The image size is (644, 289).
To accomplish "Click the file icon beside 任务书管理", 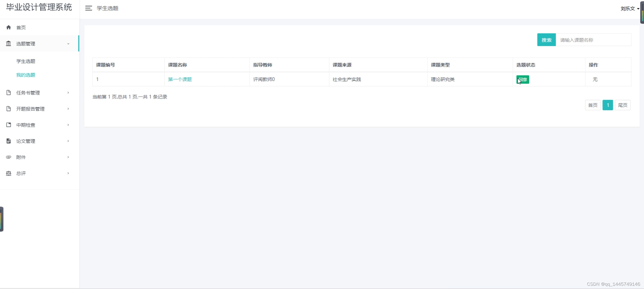I will pyautogui.click(x=9, y=93).
